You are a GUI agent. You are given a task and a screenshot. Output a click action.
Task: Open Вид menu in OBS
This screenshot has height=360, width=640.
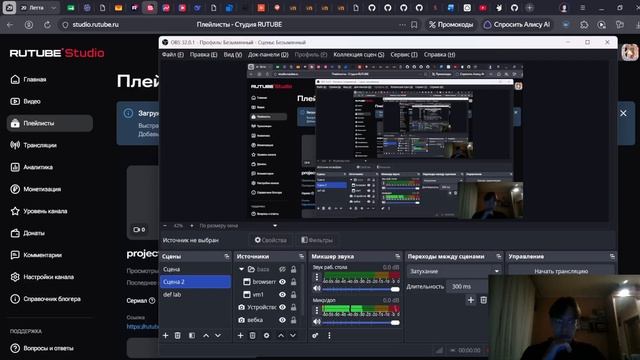232,55
